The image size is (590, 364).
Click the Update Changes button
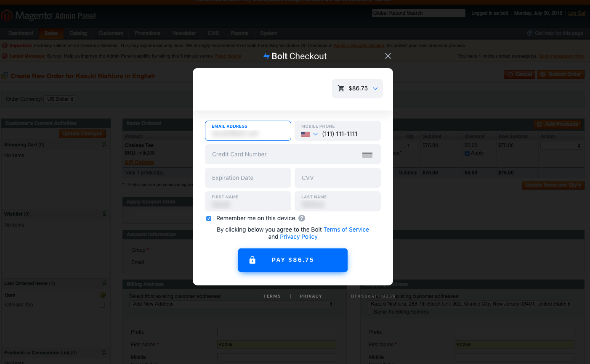coord(82,134)
